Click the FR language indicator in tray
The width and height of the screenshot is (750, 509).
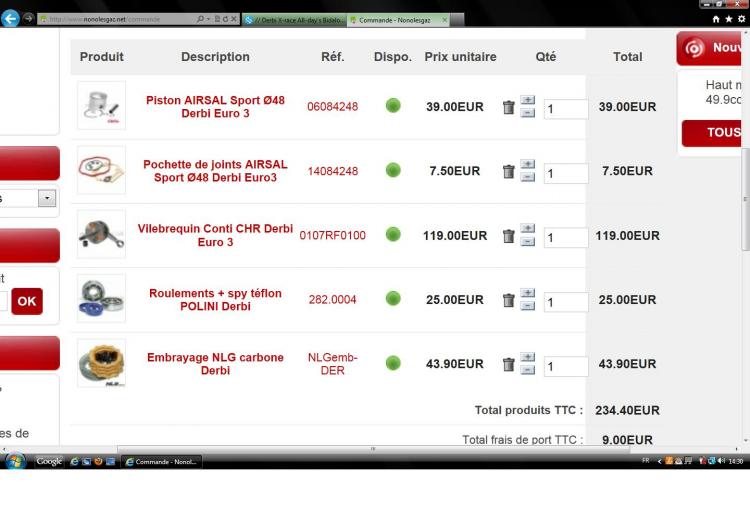(646, 461)
